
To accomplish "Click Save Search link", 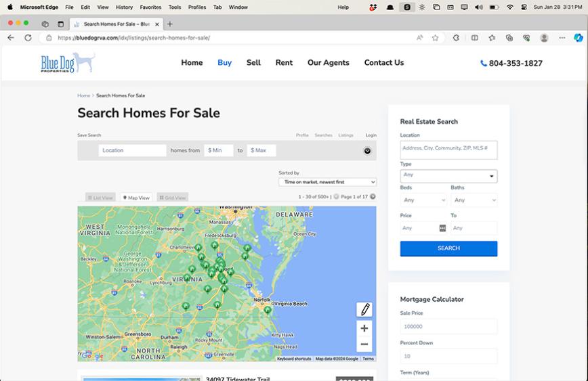I will coord(89,135).
